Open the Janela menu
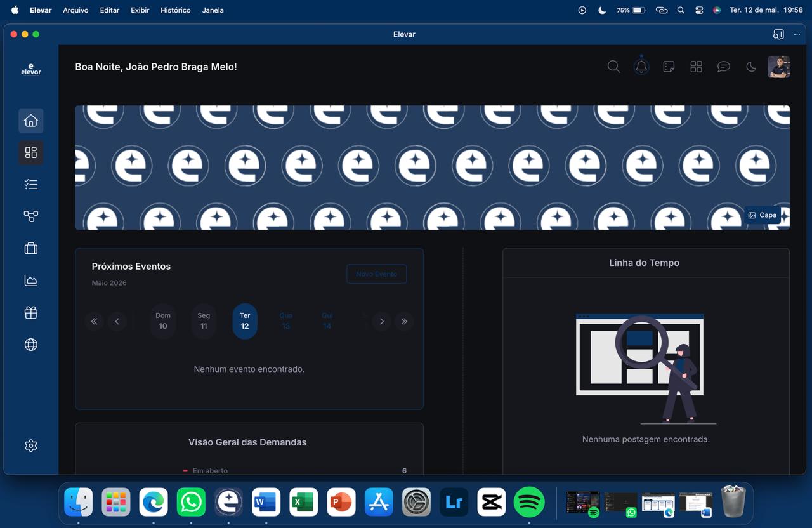812x528 pixels. (x=213, y=10)
